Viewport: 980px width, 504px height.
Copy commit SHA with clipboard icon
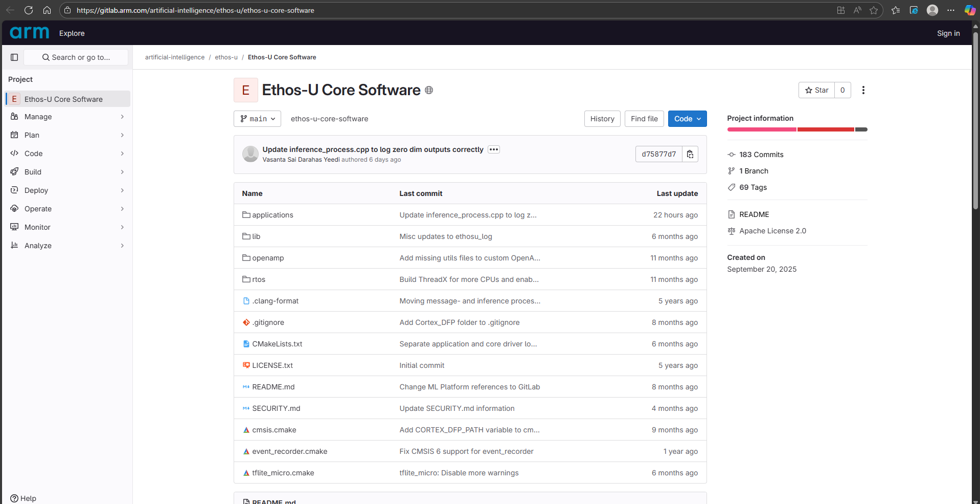tap(690, 154)
